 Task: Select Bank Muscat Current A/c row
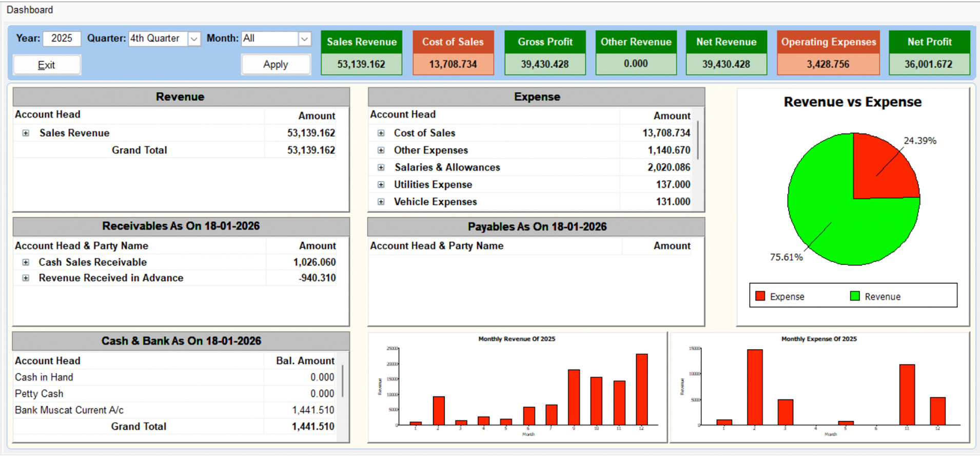174,410
